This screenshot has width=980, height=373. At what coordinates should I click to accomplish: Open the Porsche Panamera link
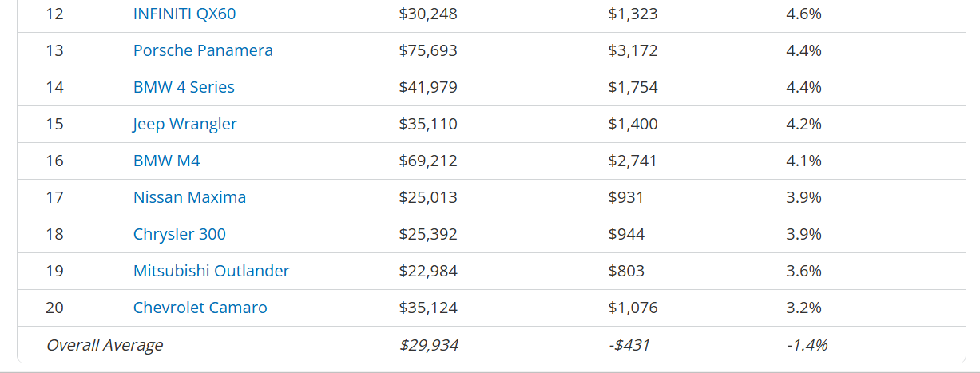(x=203, y=50)
